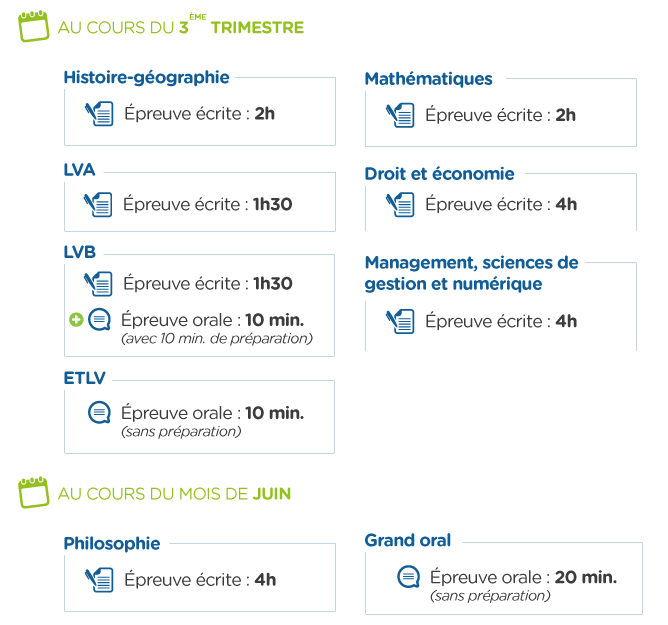
Task: Click the calendar icon beside mois de juin
Action: tap(34, 493)
